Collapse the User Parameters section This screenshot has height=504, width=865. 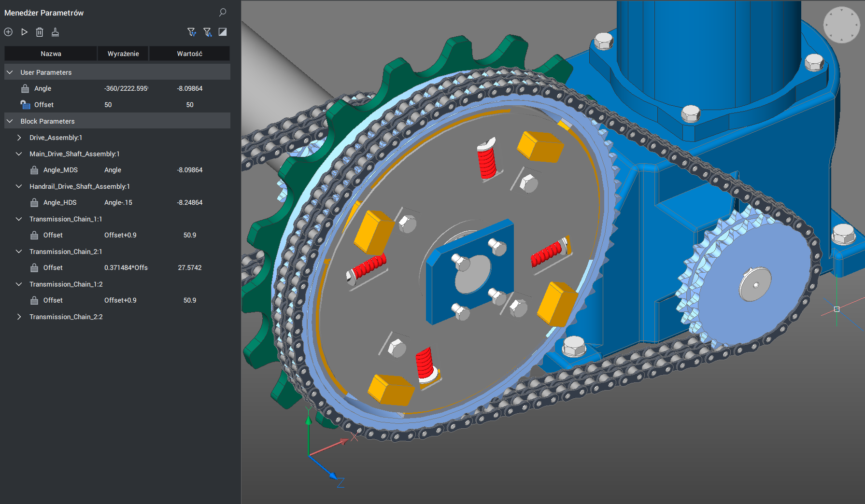pos(10,72)
